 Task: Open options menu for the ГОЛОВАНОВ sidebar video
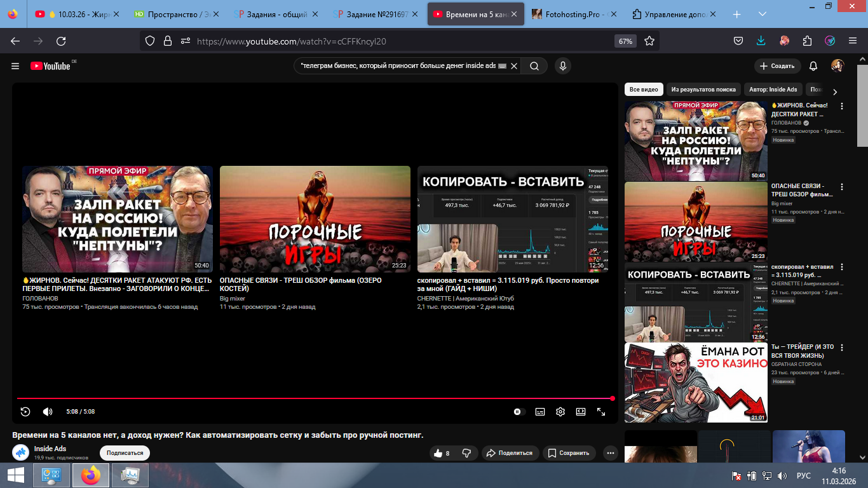842,106
